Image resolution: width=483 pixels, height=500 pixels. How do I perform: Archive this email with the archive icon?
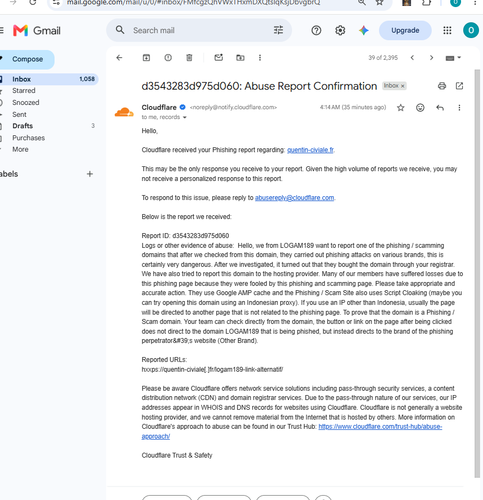pyautogui.click(x=146, y=58)
